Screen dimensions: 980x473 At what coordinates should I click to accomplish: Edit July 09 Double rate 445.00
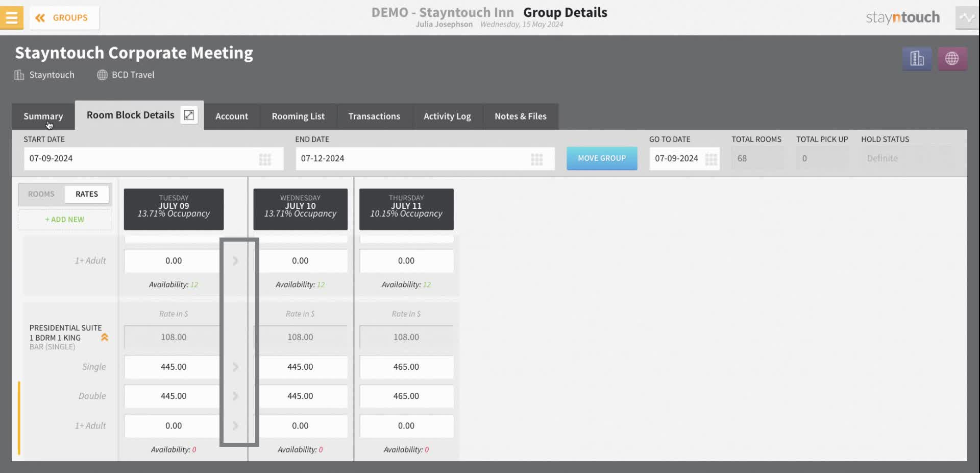coord(174,396)
